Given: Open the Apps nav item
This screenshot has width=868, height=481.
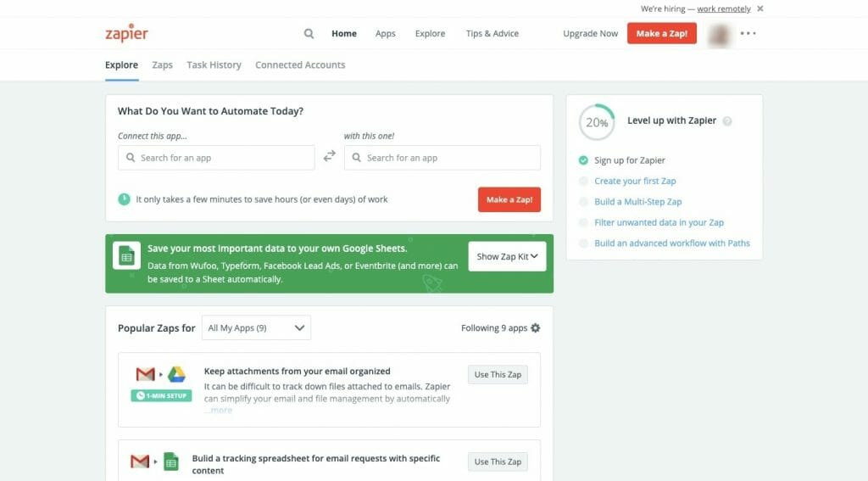Looking at the screenshot, I should coord(386,34).
